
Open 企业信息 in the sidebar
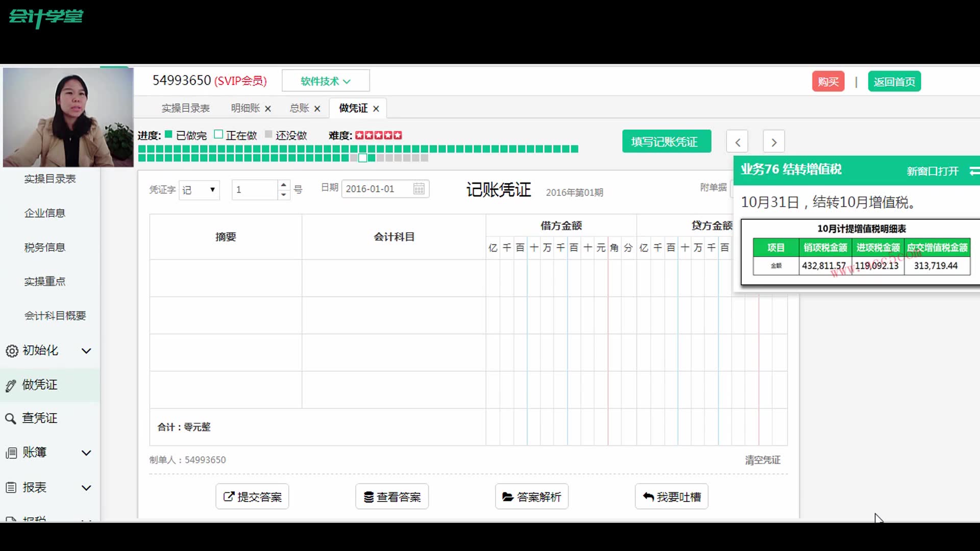pyautogui.click(x=45, y=213)
